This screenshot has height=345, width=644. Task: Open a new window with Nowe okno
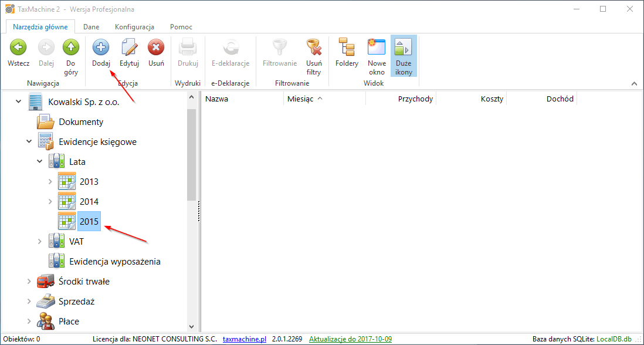tap(377, 48)
